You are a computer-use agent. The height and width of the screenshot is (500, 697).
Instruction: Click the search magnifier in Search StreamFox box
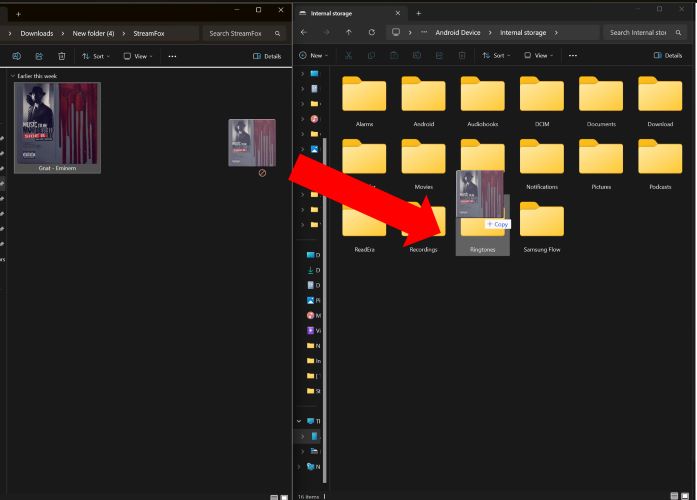click(278, 33)
